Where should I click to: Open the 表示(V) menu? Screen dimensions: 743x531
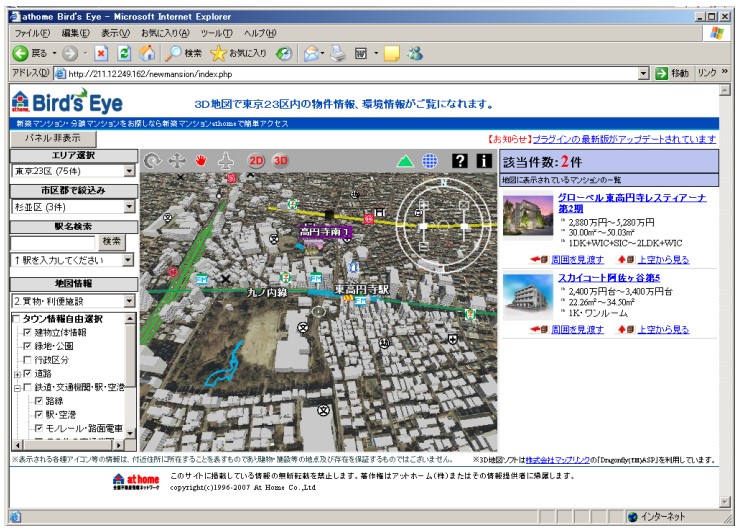tap(115, 33)
